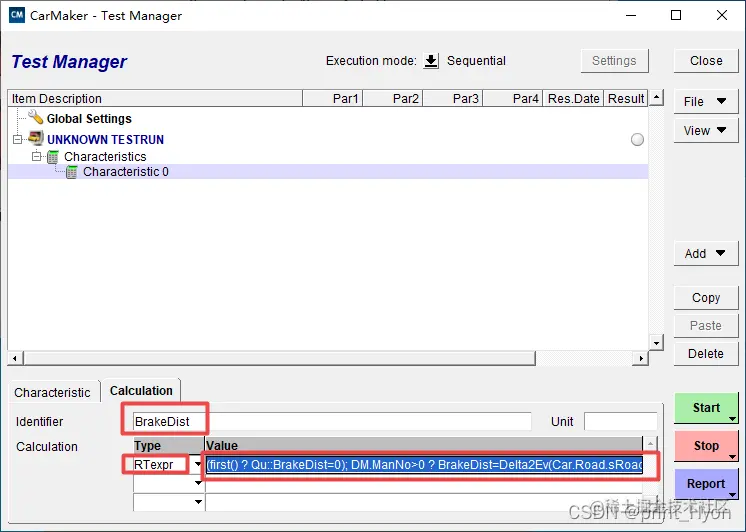The width and height of the screenshot is (746, 532).
Task: Close the window via title bar X
Action: point(722,15)
